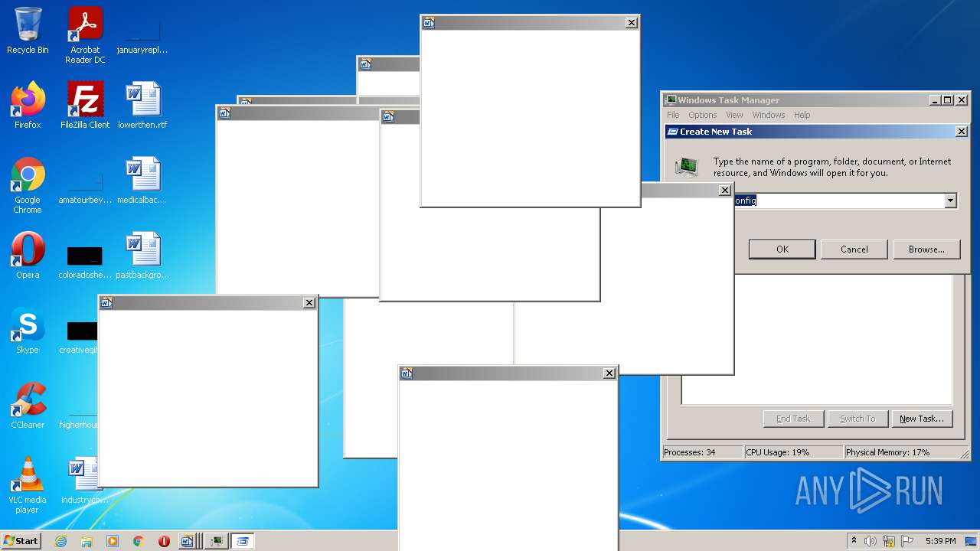Open the Skype desktop shortcut
This screenshot has height=551, width=980.
click(x=28, y=331)
